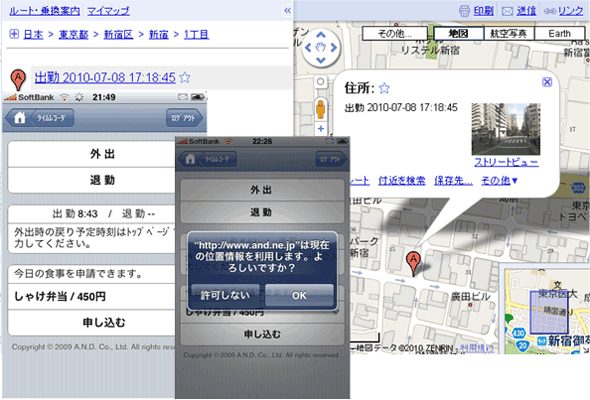590x400 pixels.
Task: Tap OK in the location dialog
Action: coord(299,295)
